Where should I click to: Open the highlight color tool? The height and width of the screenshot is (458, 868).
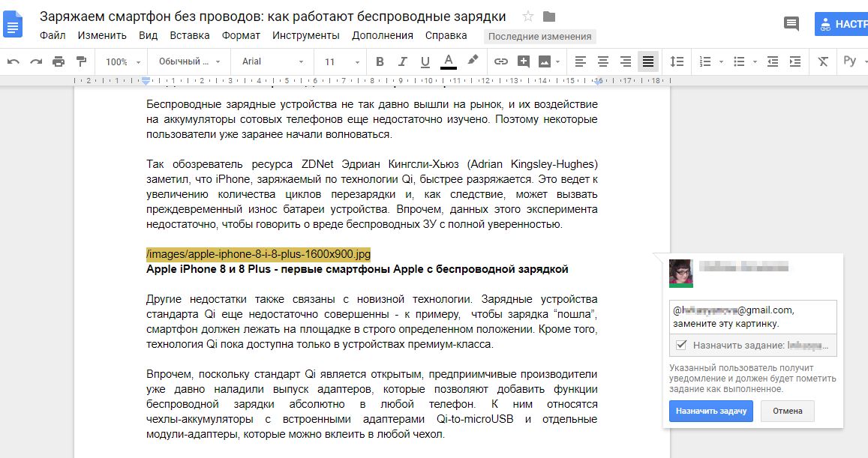tap(472, 60)
